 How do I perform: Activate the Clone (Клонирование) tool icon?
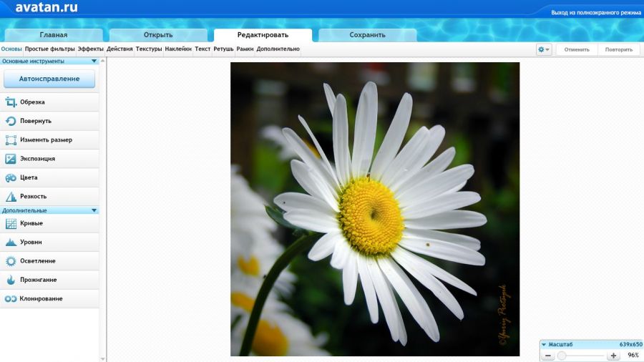pyautogui.click(x=11, y=298)
